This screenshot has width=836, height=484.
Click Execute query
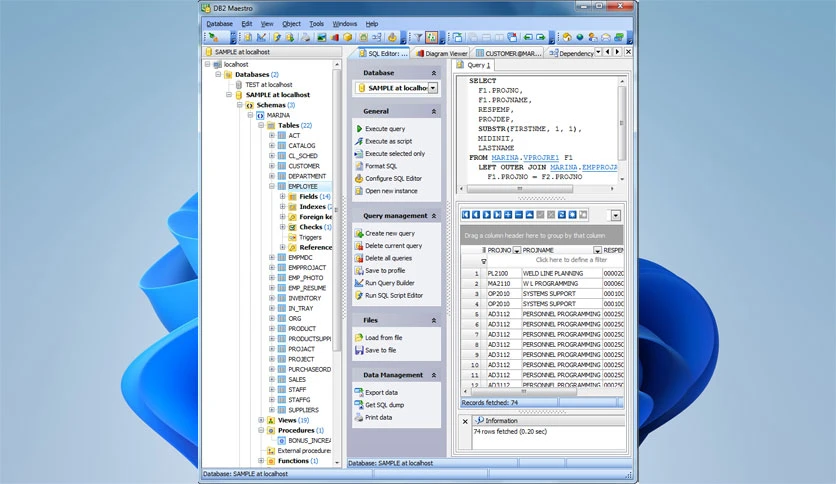click(380, 129)
